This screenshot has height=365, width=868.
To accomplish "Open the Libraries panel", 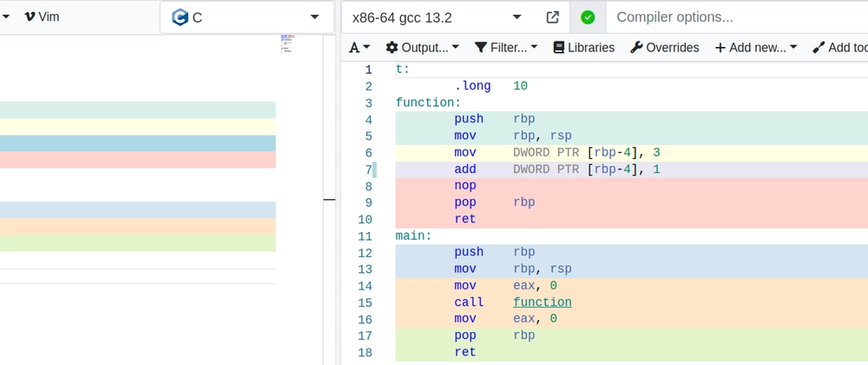I will (584, 48).
